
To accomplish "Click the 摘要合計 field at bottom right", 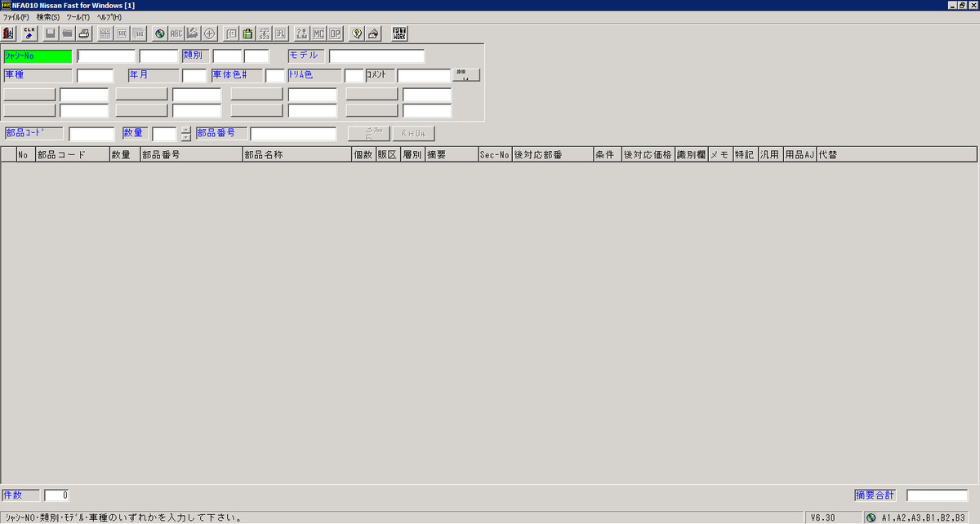I will point(938,495).
